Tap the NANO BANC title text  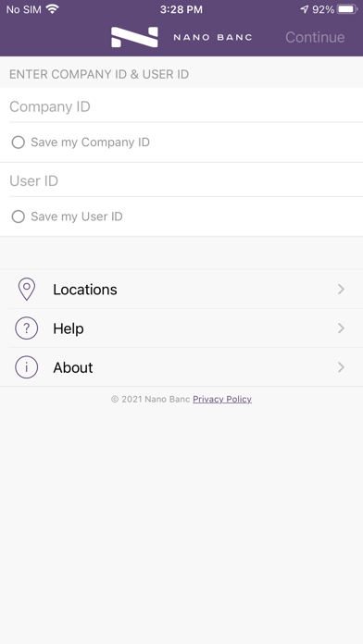click(x=213, y=37)
